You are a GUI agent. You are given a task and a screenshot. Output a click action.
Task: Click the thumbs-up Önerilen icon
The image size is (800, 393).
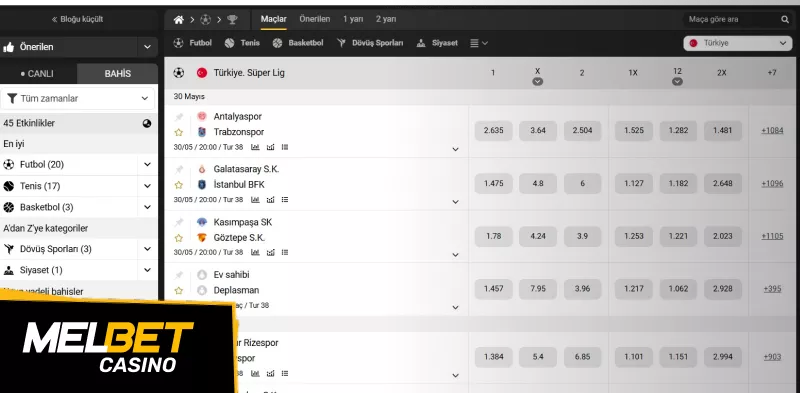pyautogui.click(x=9, y=47)
